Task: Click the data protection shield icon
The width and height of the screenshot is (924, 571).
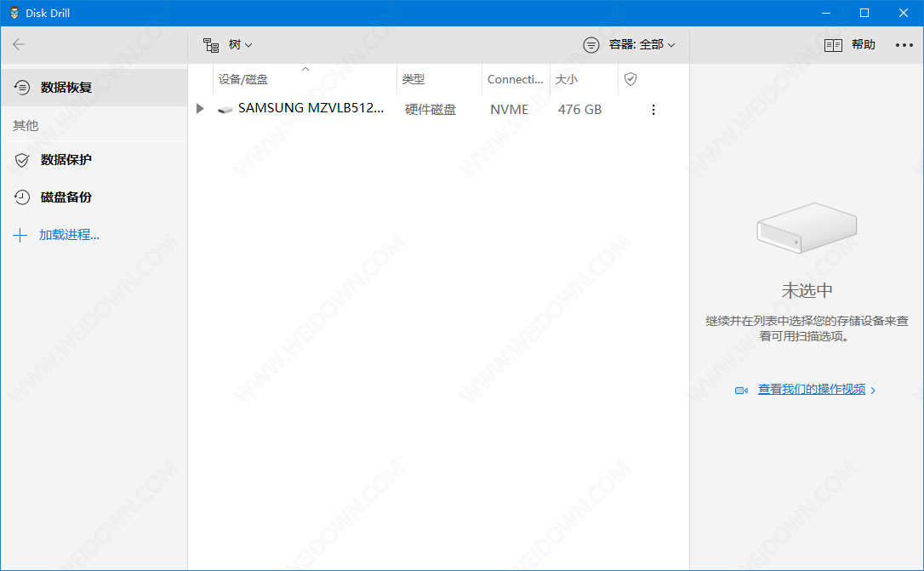Action: click(x=22, y=160)
